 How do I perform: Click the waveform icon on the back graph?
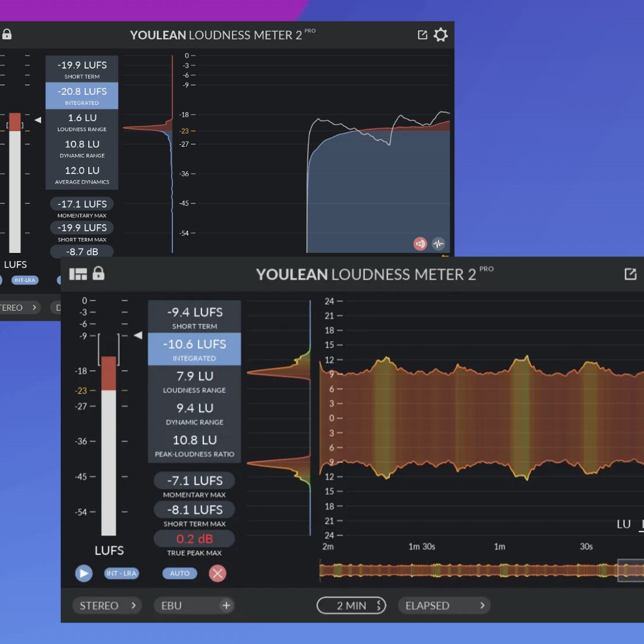pyautogui.click(x=438, y=244)
